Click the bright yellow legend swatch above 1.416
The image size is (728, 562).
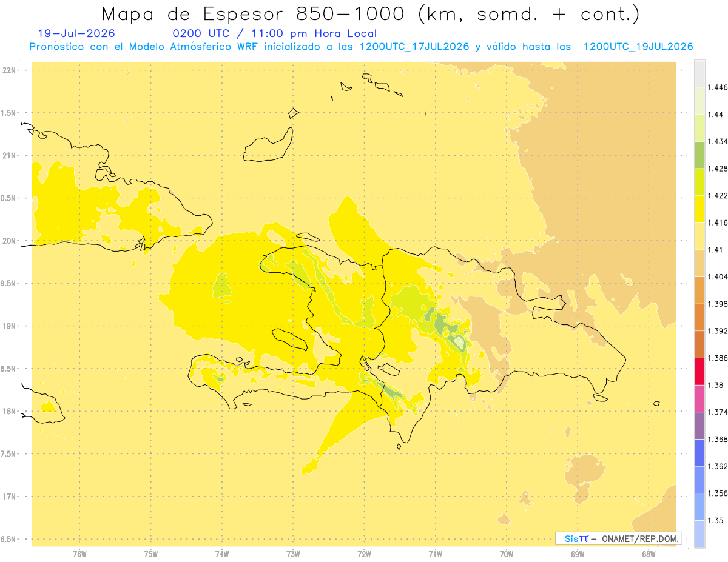click(699, 209)
